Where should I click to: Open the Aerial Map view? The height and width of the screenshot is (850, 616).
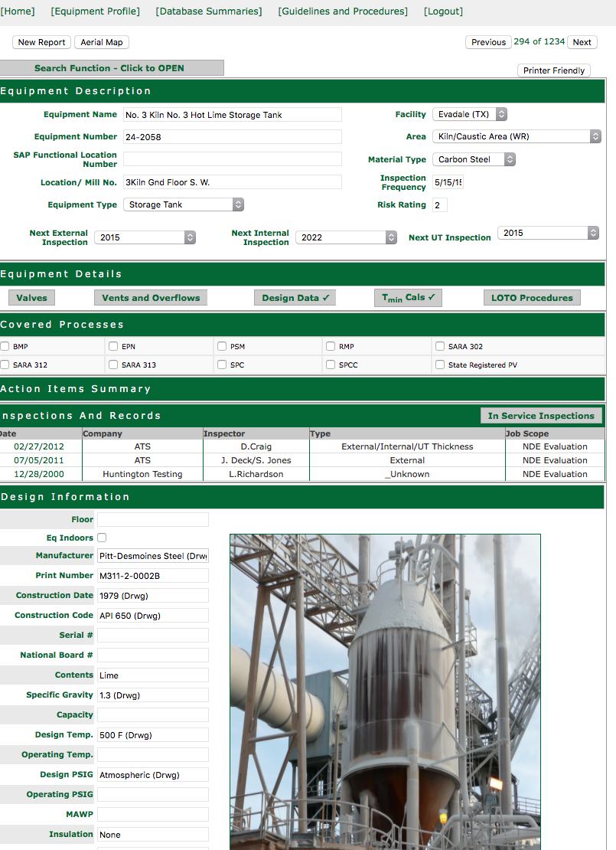pyautogui.click(x=102, y=42)
